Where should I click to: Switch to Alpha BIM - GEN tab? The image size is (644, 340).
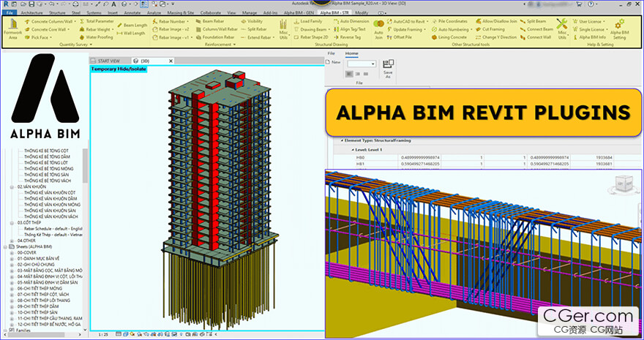pos(299,12)
